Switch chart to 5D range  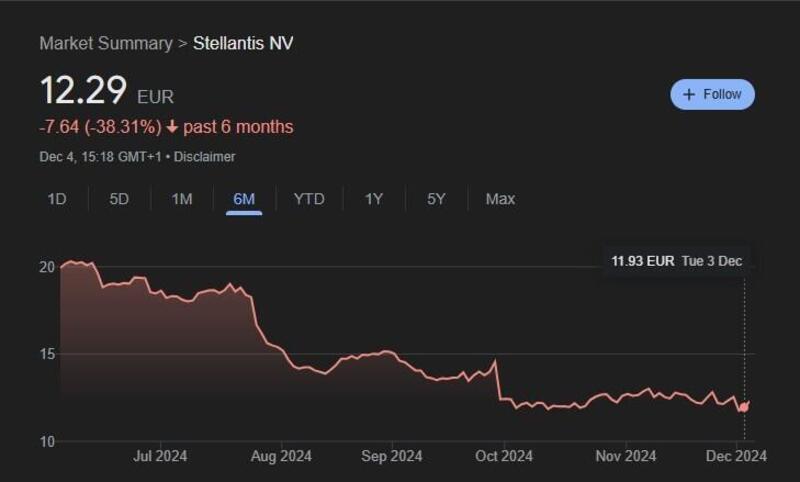pos(119,199)
